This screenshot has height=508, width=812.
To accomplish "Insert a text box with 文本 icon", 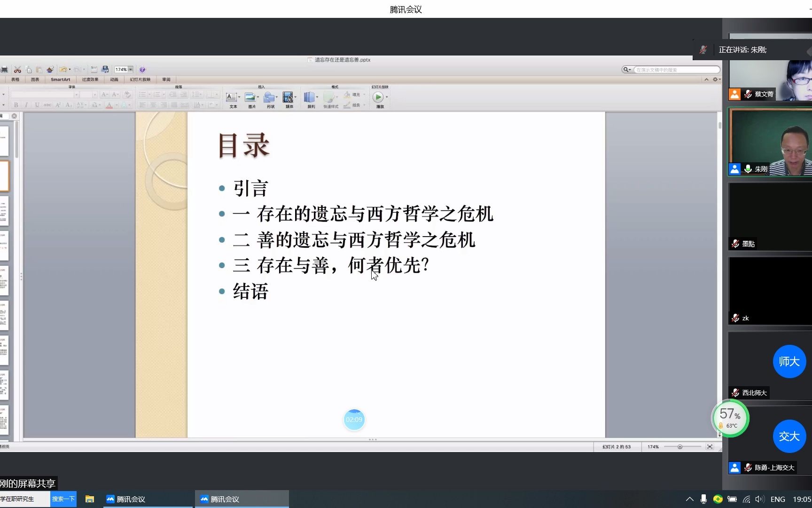I will pos(231,97).
